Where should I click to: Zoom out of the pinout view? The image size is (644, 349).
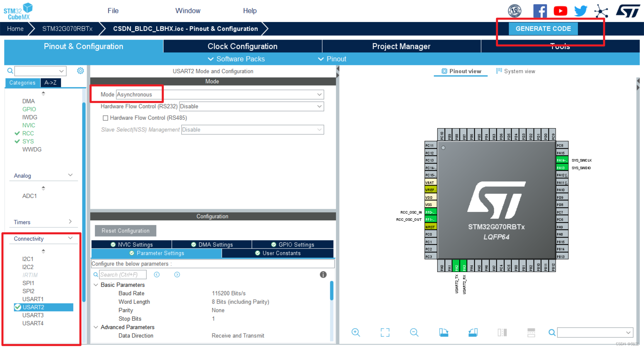point(414,332)
